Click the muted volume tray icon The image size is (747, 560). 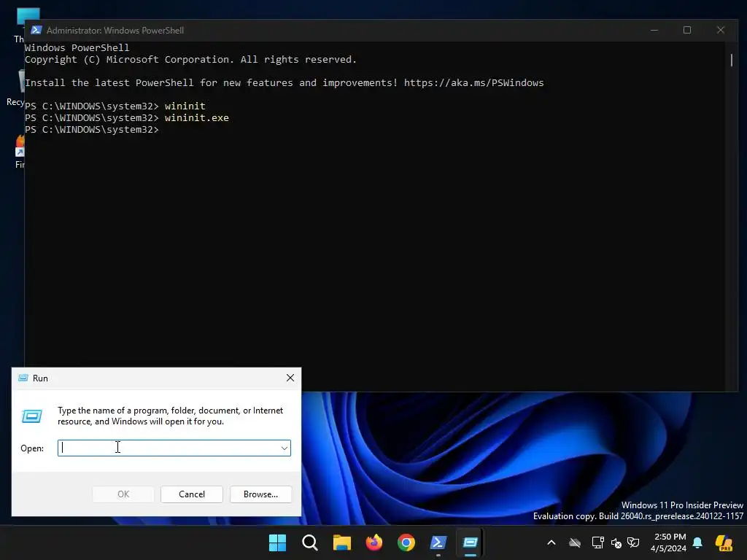click(x=616, y=542)
